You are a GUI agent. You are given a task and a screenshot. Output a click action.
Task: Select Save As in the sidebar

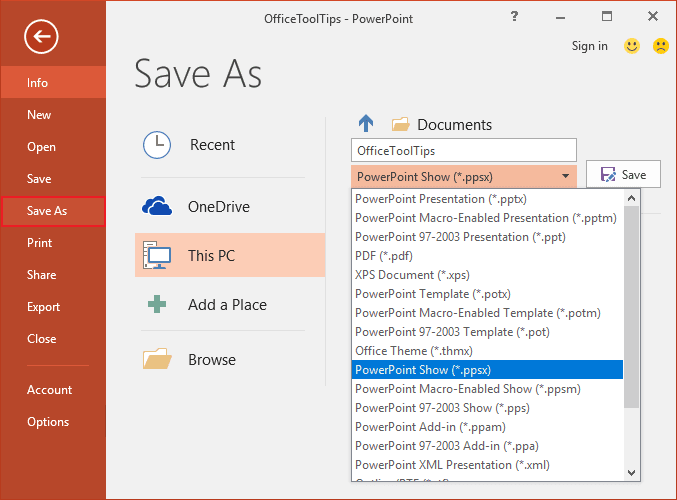(x=53, y=211)
